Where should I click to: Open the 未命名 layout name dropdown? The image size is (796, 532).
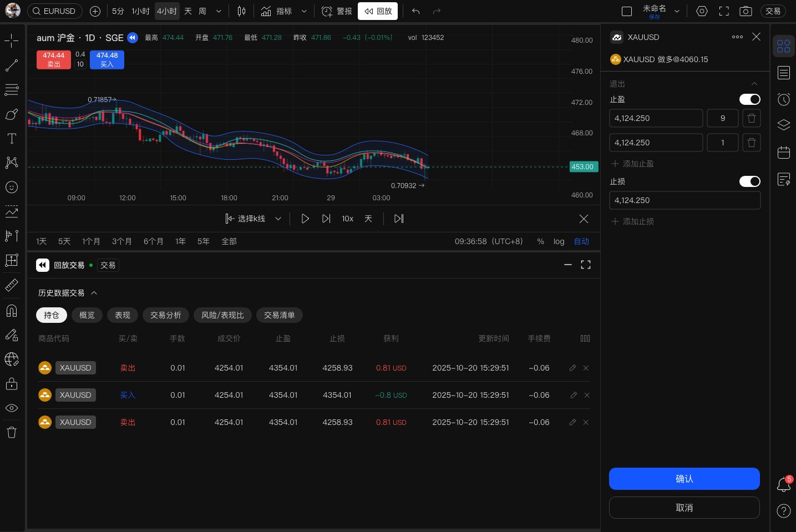[x=677, y=11]
